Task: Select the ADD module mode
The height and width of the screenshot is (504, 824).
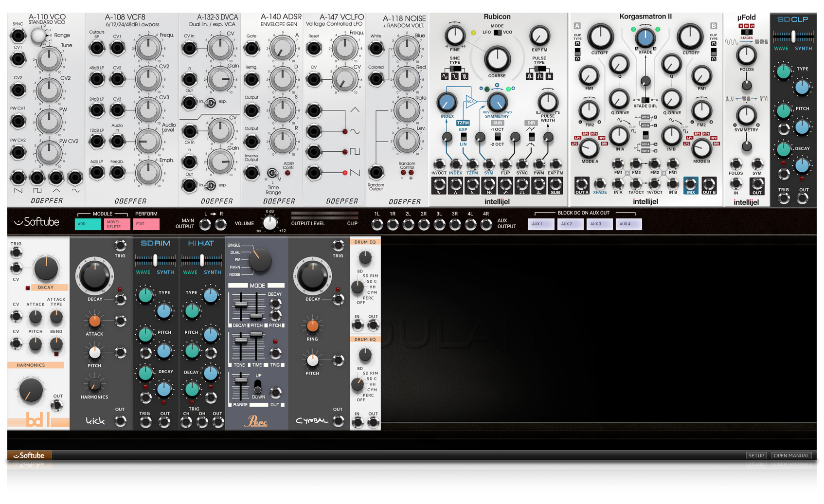Action: click(89, 224)
